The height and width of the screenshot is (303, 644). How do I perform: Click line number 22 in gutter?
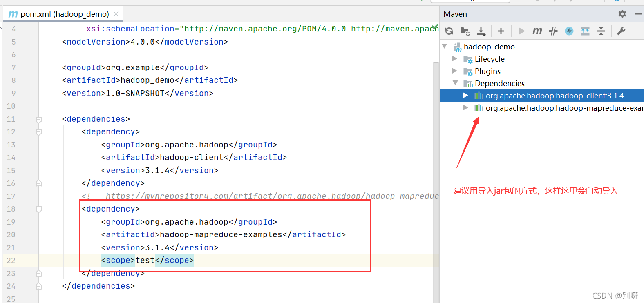(x=11, y=260)
